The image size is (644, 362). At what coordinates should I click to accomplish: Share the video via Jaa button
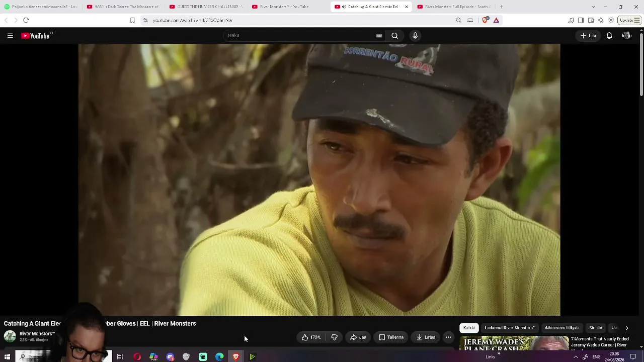click(358, 337)
